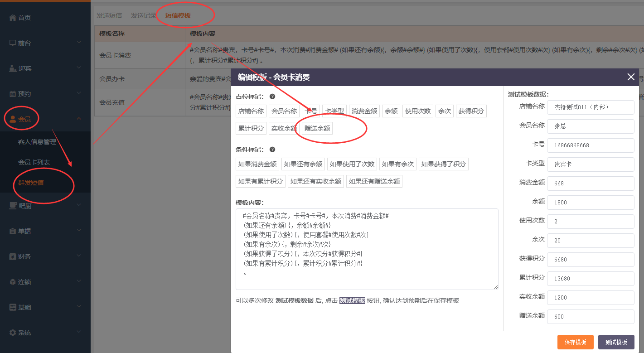This screenshot has height=353, width=644.
Task: Open 会员卡列表 in sidebar
Action: [x=34, y=162]
